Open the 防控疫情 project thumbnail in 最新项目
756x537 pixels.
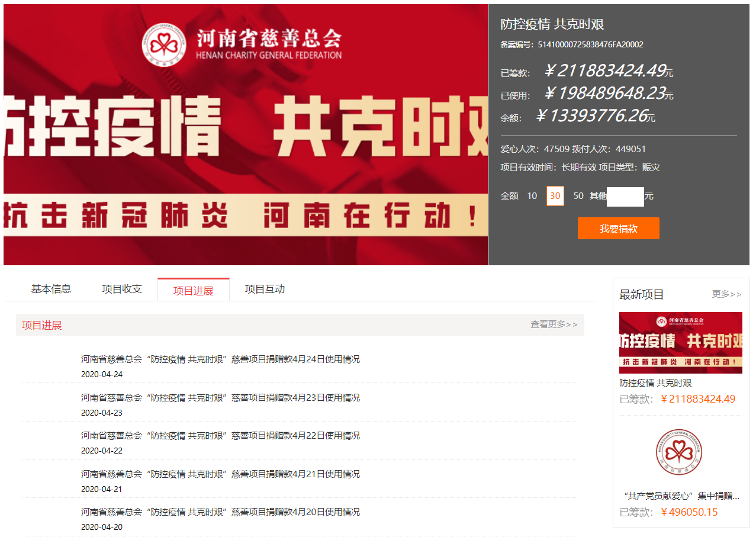pyautogui.click(x=680, y=342)
